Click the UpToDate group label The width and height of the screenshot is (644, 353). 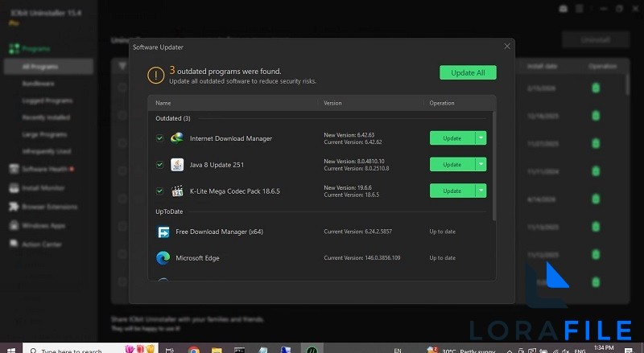click(169, 211)
